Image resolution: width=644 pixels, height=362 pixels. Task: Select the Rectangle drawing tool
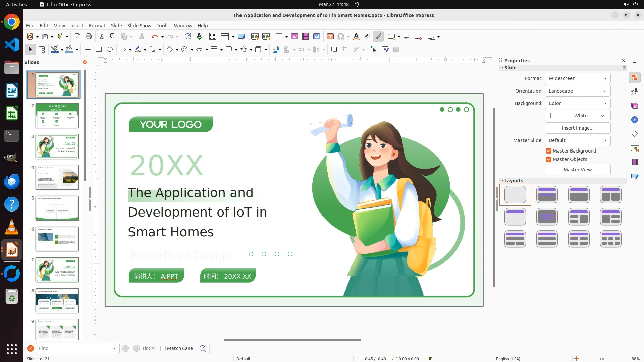point(99,50)
